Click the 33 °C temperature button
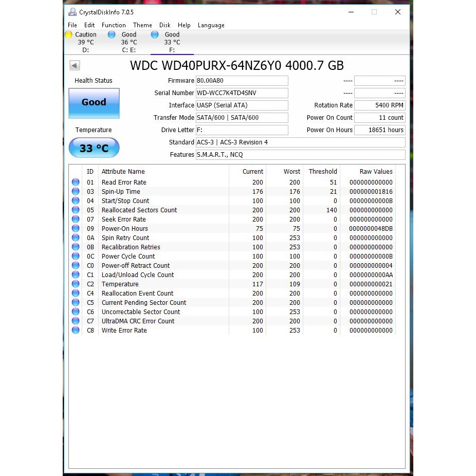 94,148
